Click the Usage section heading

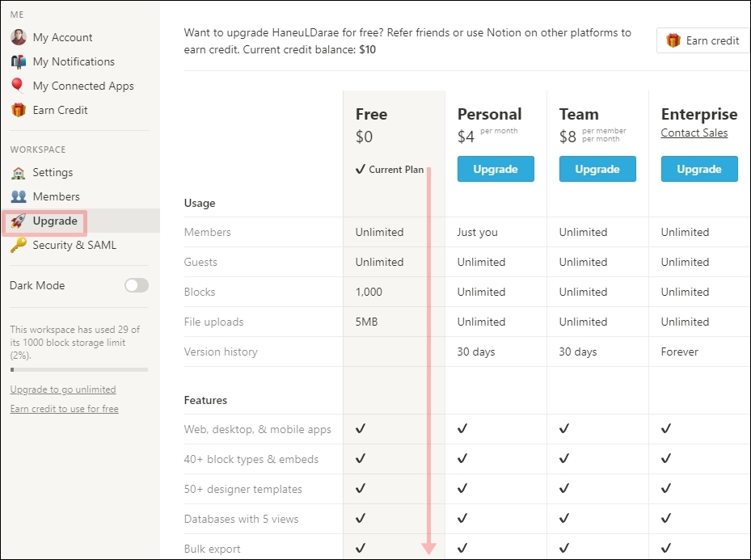coord(199,204)
